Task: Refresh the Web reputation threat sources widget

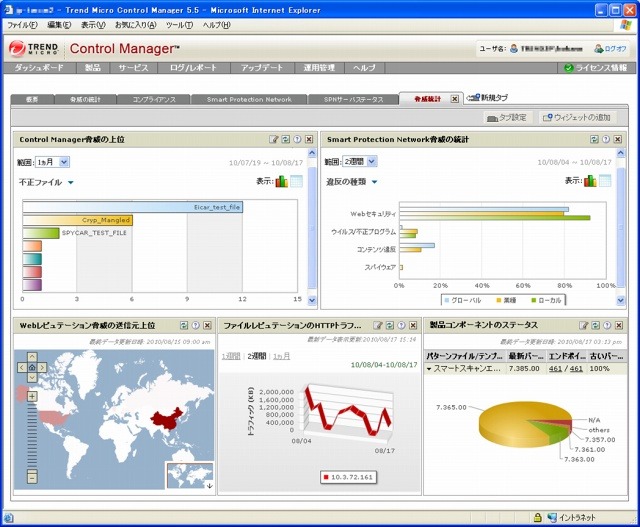Action: click(184, 325)
